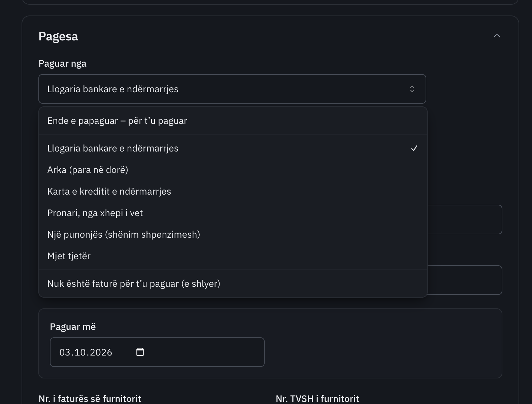Viewport: 532px width, 404px height.
Task: Select the 'Mjet tjetër' option
Action: [233, 256]
